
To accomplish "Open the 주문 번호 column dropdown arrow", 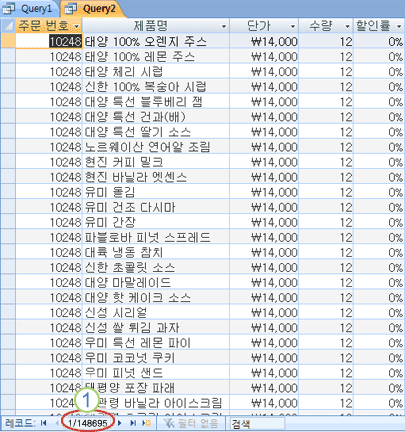I will (x=77, y=26).
